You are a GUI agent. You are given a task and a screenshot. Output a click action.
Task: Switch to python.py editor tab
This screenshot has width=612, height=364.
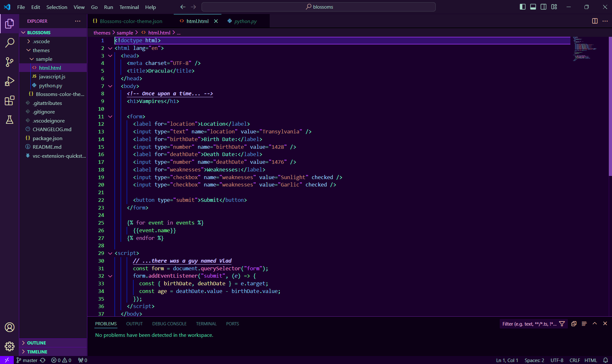point(245,21)
